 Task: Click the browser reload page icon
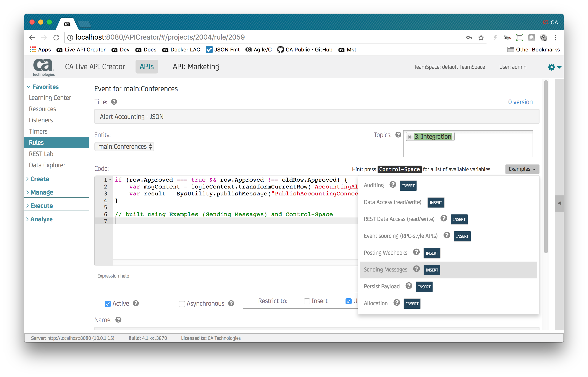pos(56,37)
